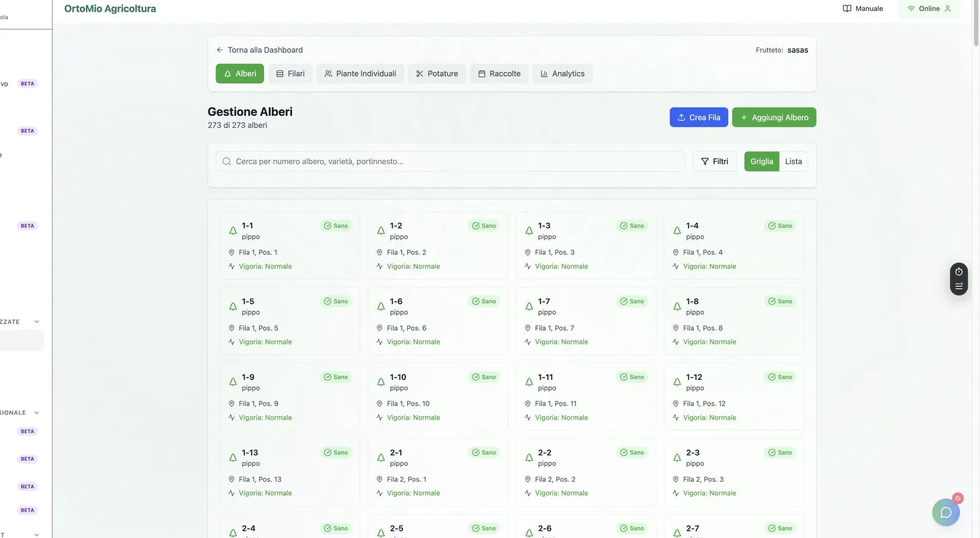Image resolution: width=980 pixels, height=538 pixels.
Task: Collapse the SIONALE sidebar section chevron
Action: (37, 413)
